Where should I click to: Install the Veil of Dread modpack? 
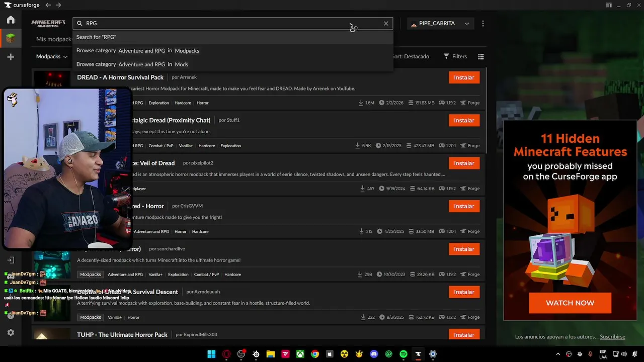464,163
